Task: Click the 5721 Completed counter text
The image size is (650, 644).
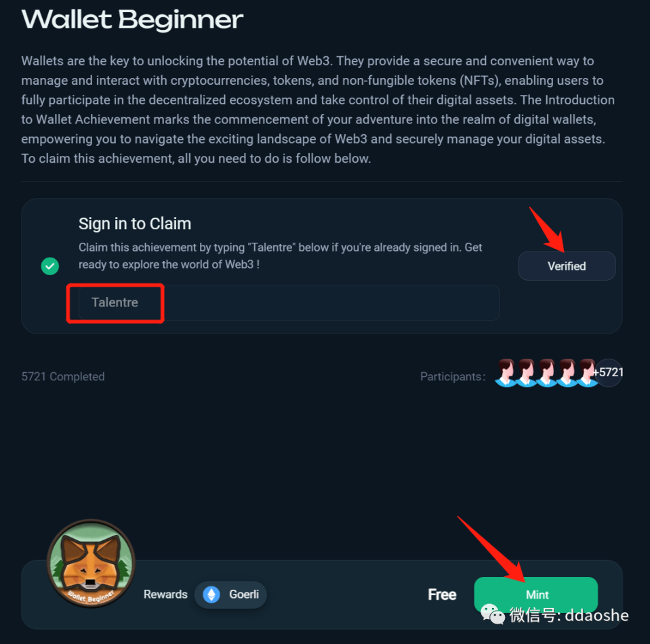Action: (x=63, y=376)
